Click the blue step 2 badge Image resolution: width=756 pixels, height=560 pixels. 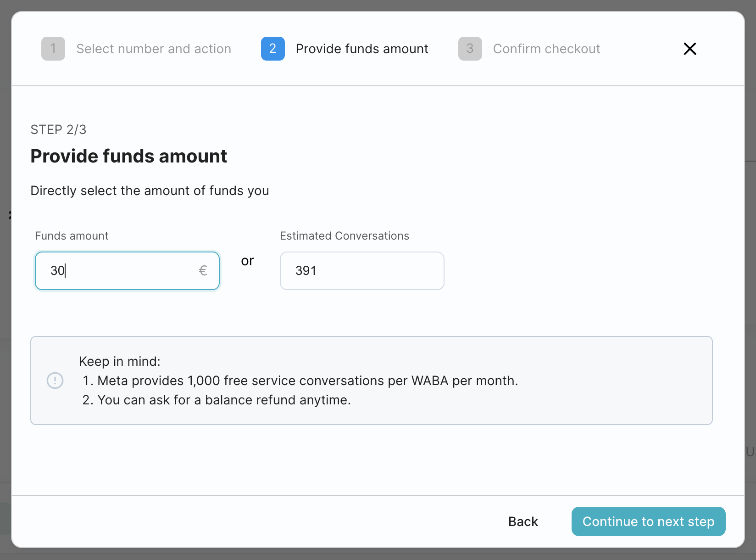273,49
